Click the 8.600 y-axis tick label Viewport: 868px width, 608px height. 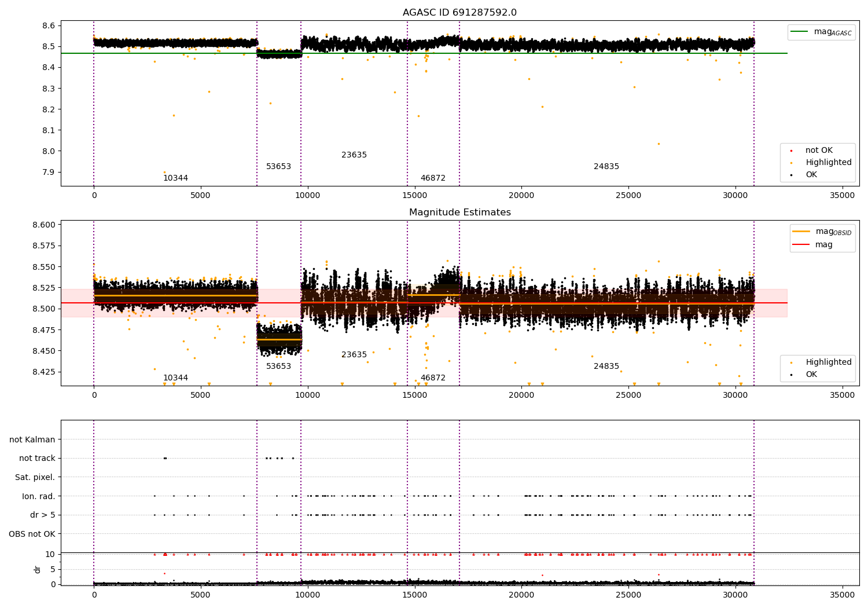pos(44,225)
